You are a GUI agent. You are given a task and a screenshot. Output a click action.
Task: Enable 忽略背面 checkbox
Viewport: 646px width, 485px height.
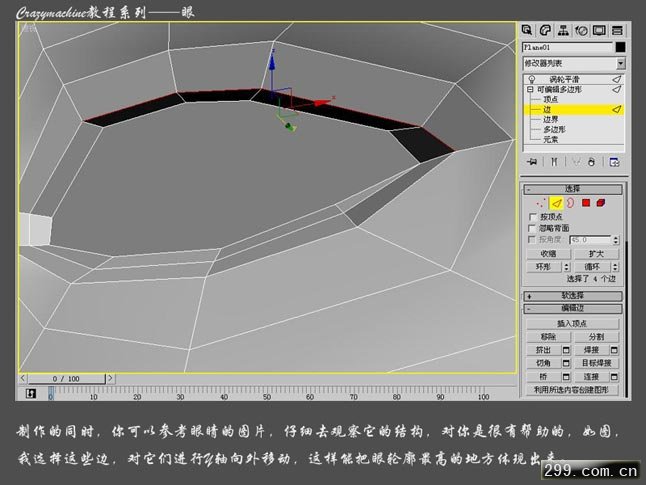(532, 228)
